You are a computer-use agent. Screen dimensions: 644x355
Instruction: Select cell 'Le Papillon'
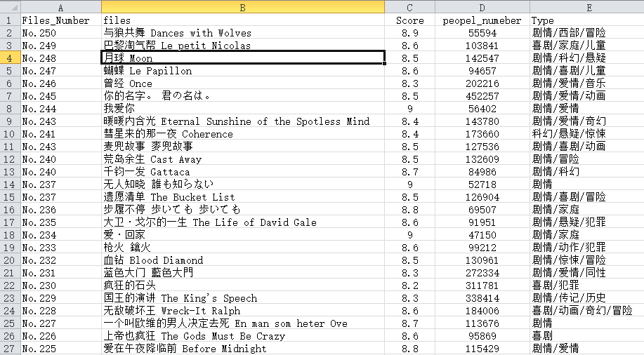(x=243, y=71)
